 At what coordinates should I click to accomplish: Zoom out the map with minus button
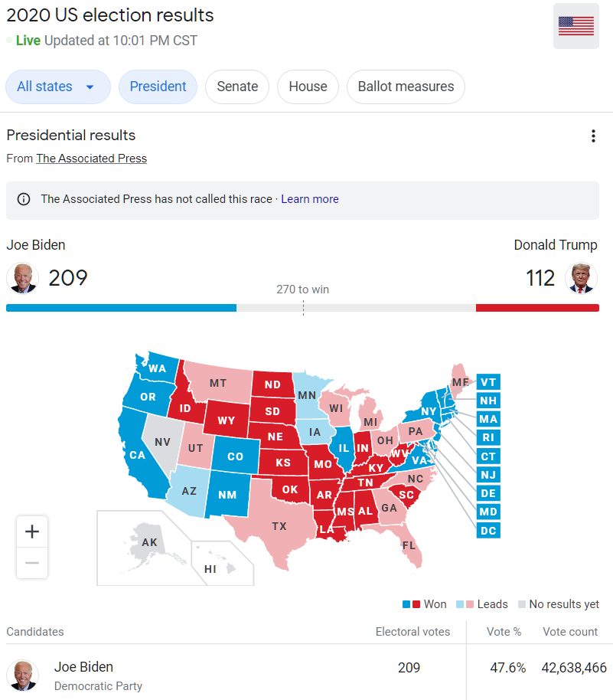(32, 563)
